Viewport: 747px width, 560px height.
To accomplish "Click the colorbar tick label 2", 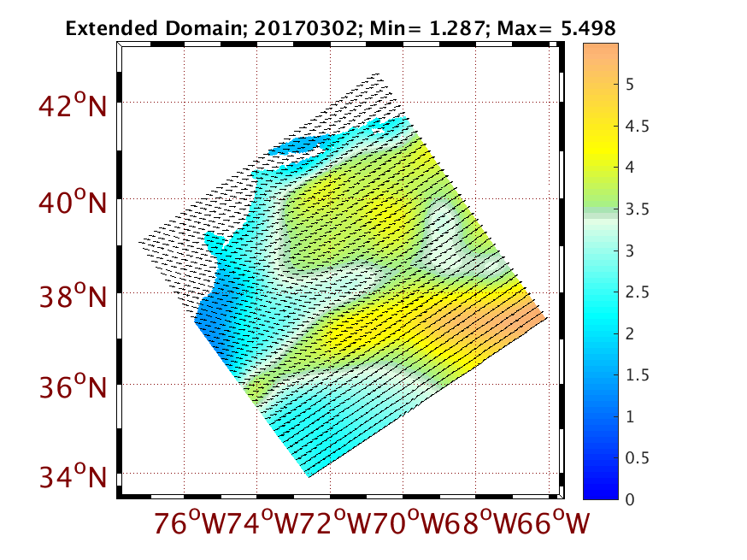I will tap(630, 333).
